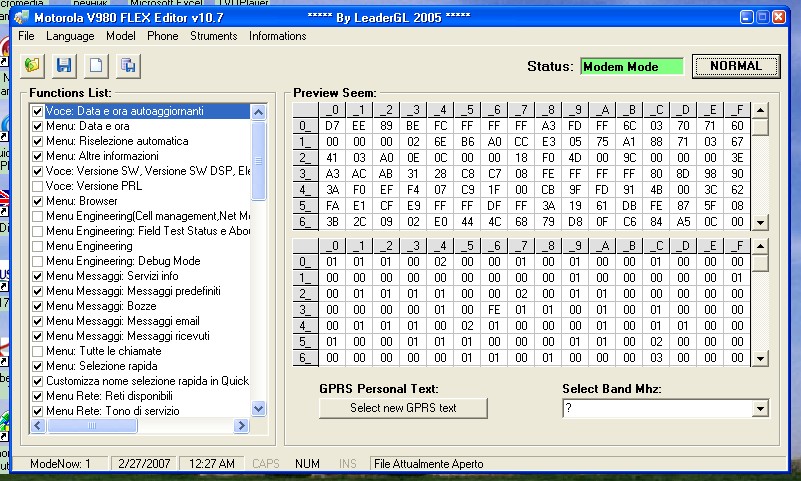The width and height of the screenshot is (801, 481).
Task: Click the Modem Mode status field
Action: 632,67
